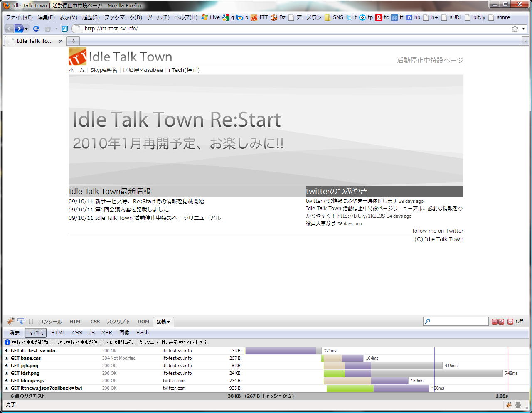Click the blue square icon beside the home button
Image resolution: width=532 pixels, height=413 pixels.
[65, 29]
